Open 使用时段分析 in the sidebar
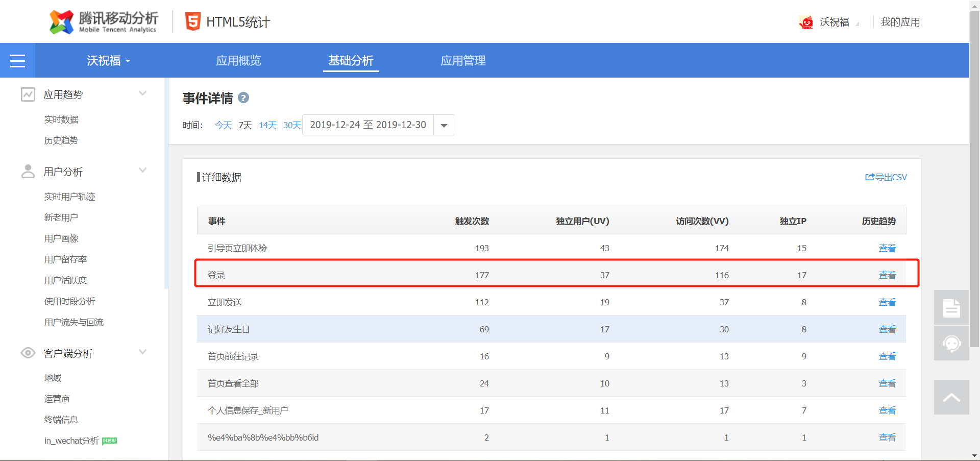Image resolution: width=980 pixels, height=461 pixels. pyautogui.click(x=69, y=301)
